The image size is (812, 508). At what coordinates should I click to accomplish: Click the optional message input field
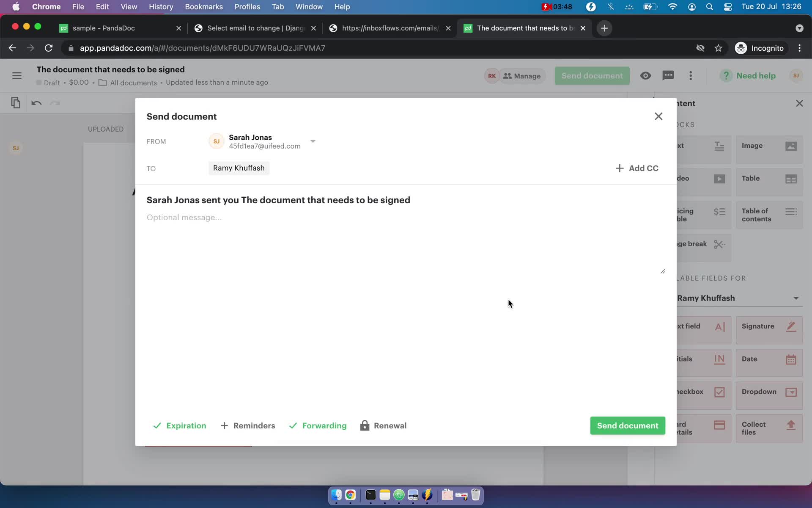[404, 217]
